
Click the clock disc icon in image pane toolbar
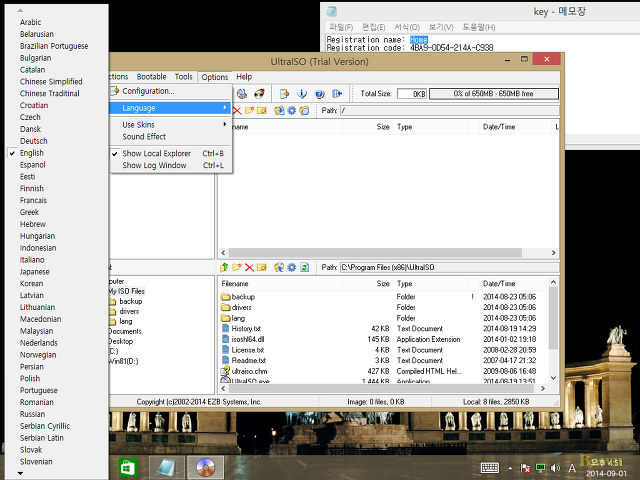tap(304, 111)
